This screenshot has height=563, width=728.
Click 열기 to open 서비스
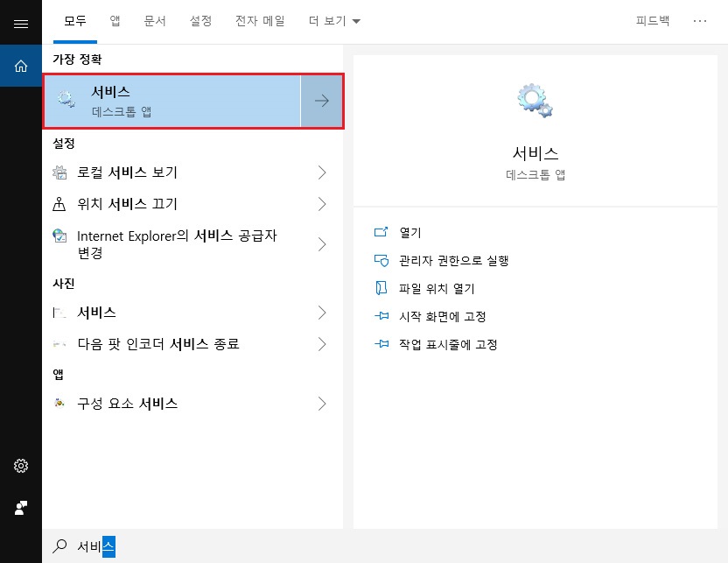coord(410,232)
